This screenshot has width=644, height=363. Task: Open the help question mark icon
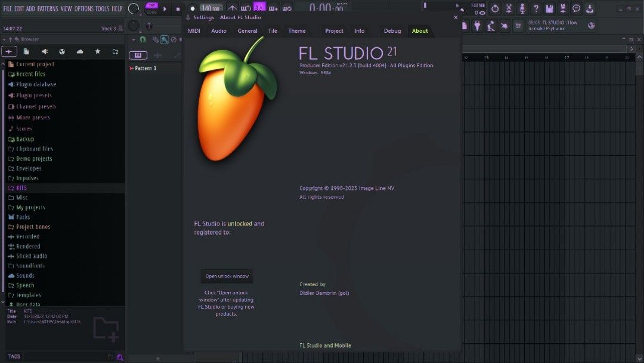[x=536, y=9]
